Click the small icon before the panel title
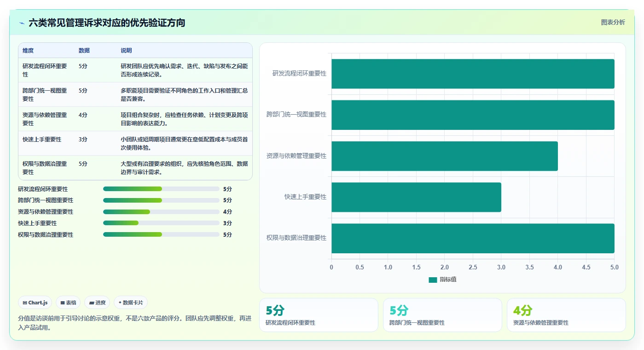This screenshot has height=350, width=644. (x=22, y=23)
